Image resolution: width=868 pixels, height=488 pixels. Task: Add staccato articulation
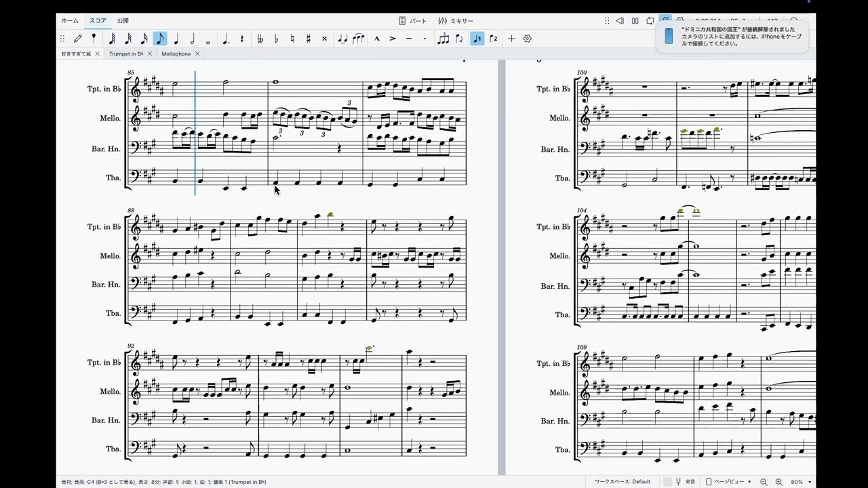[x=425, y=39]
